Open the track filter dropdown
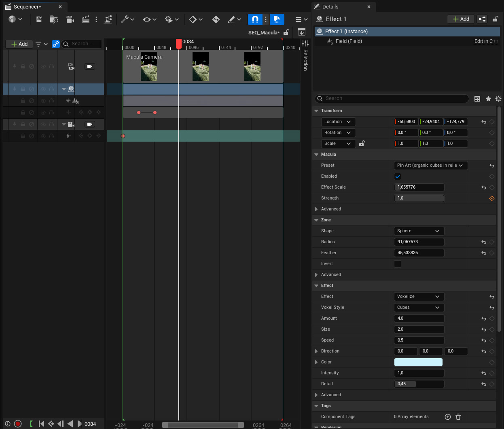Viewport: 504px width, 429px height. 41,44
